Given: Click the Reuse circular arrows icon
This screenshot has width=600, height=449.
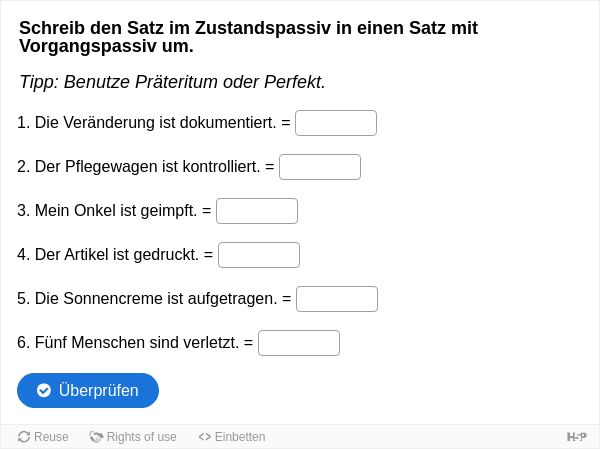Looking at the screenshot, I should pos(24,437).
